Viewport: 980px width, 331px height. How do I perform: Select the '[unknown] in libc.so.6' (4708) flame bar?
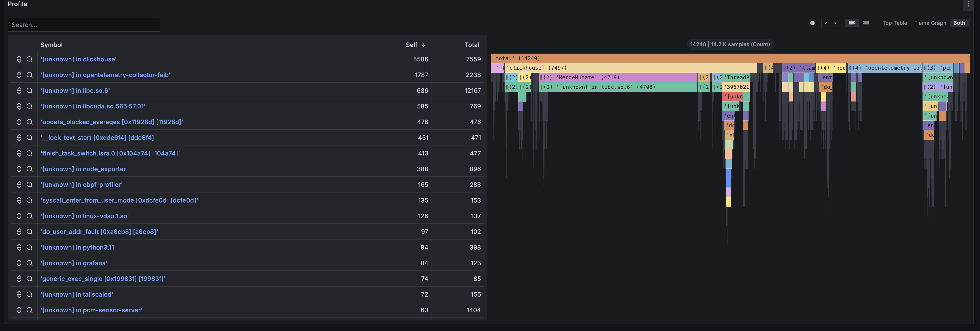(x=618, y=87)
